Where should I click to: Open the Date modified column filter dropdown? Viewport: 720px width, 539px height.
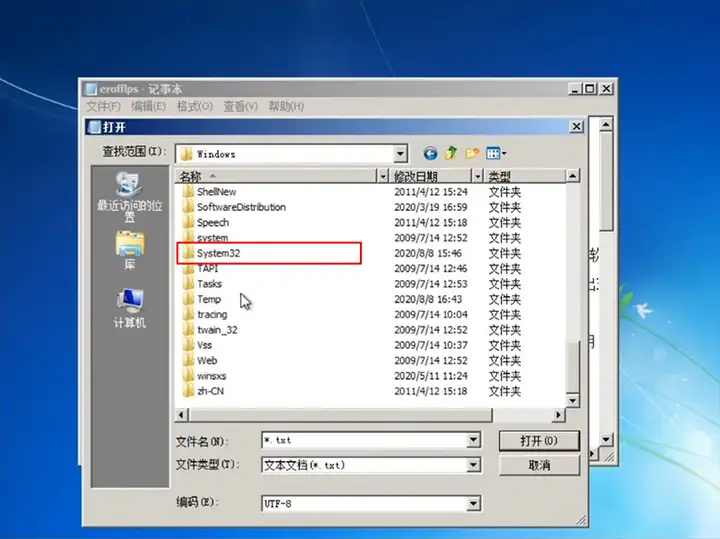point(478,176)
